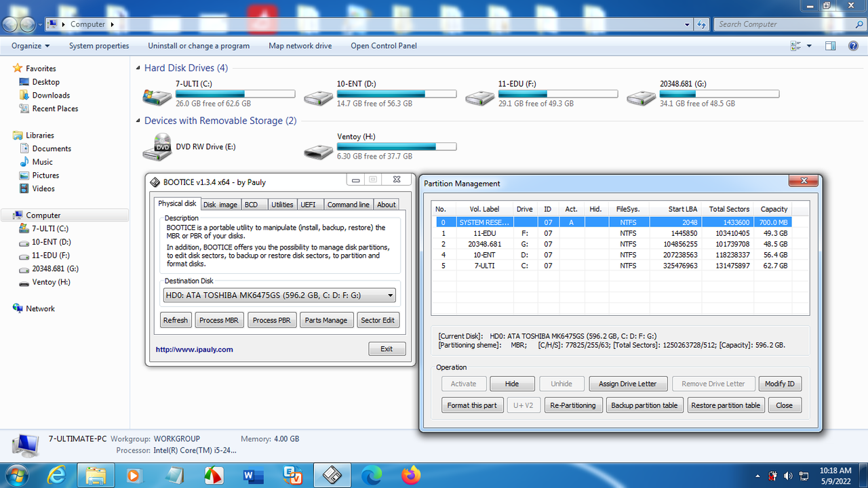Screen dimensions: 868x488
Task: Show hidden tray icons arrow
Action: tap(757, 476)
